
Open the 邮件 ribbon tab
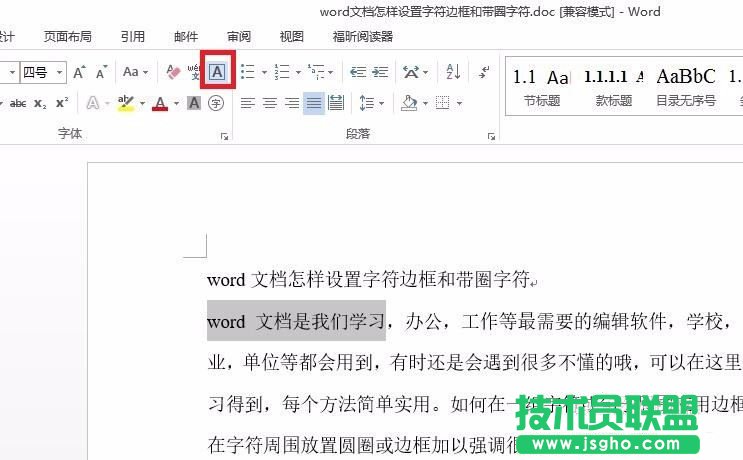(186, 36)
